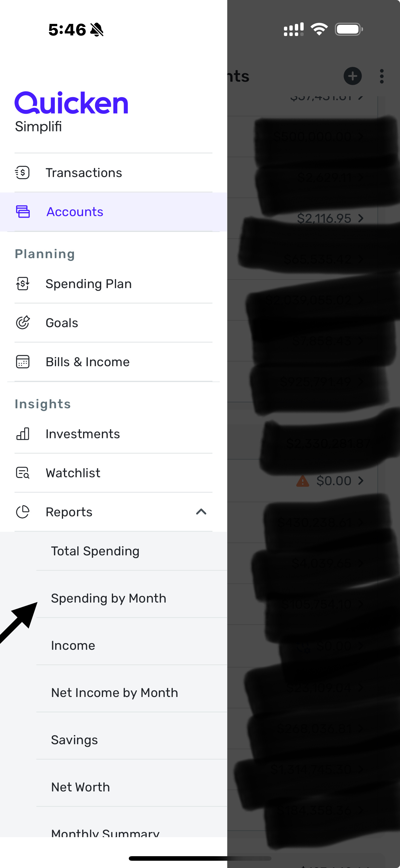Open the Income report

(x=73, y=646)
